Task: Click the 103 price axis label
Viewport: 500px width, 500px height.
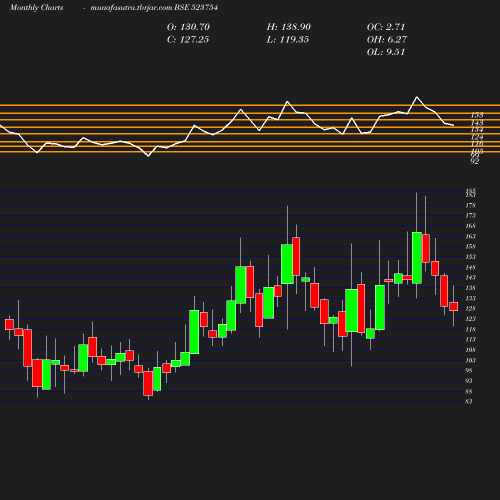Action: point(470,360)
